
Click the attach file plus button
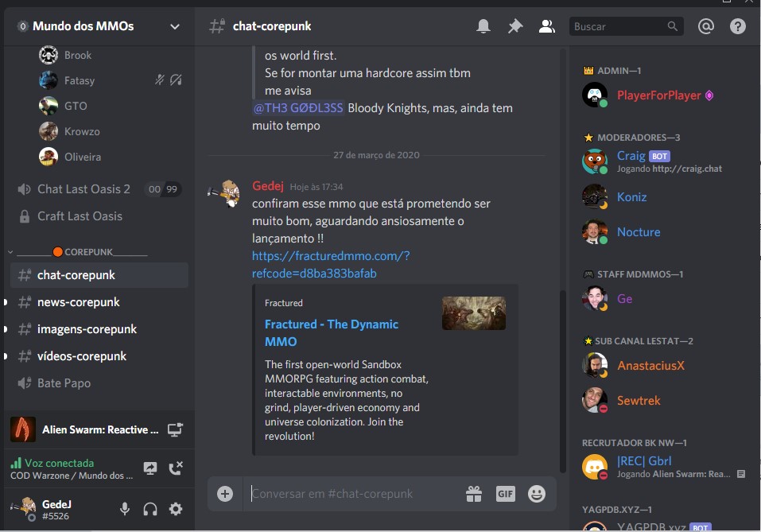[225, 494]
